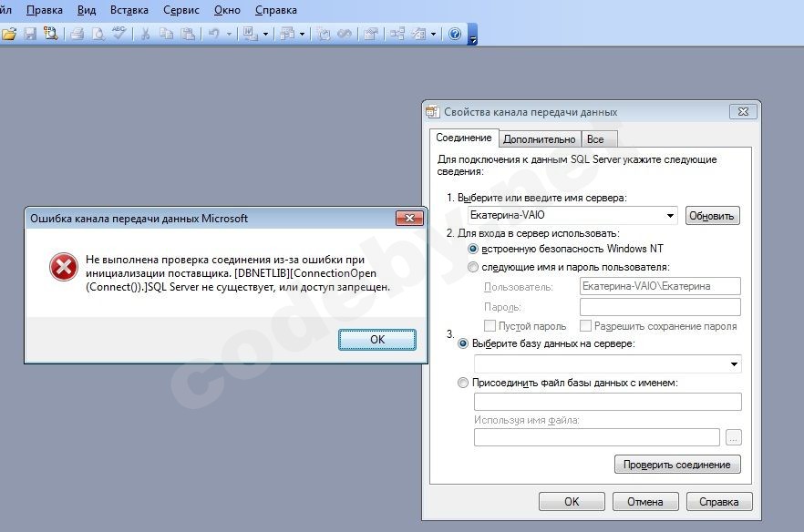Click the Пароль input field

point(660,307)
